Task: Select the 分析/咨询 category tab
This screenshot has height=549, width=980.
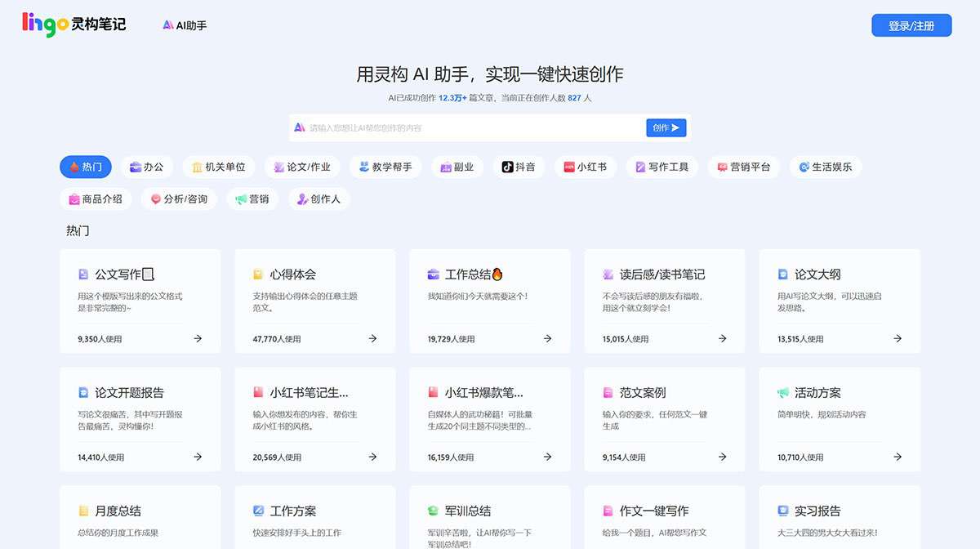Action: [179, 199]
